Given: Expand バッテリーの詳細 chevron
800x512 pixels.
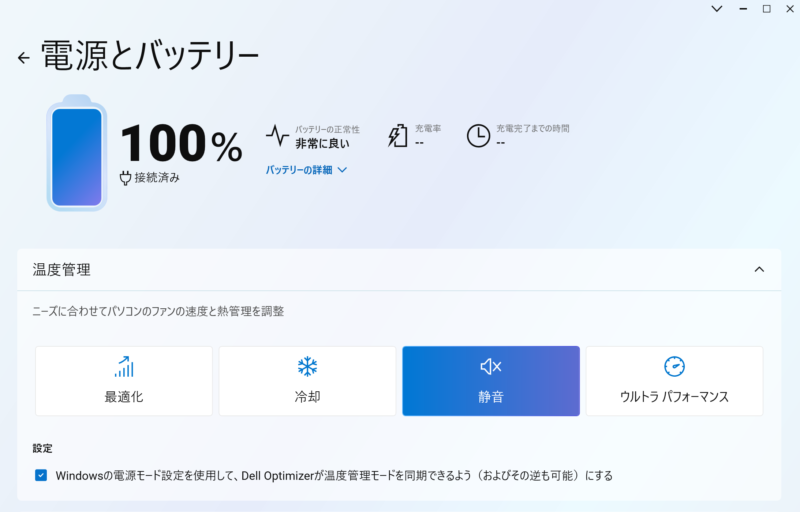Looking at the screenshot, I should (342, 170).
